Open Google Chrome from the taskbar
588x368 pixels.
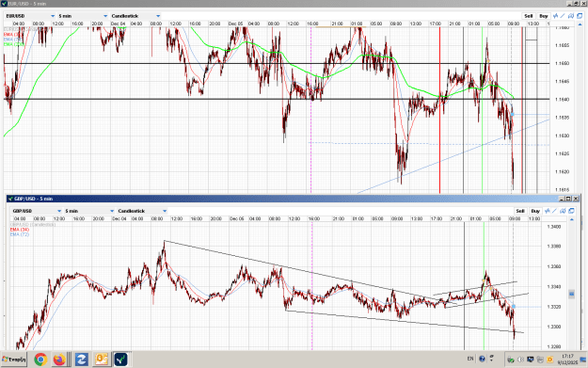pyautogui.click(x=40, y=360)
